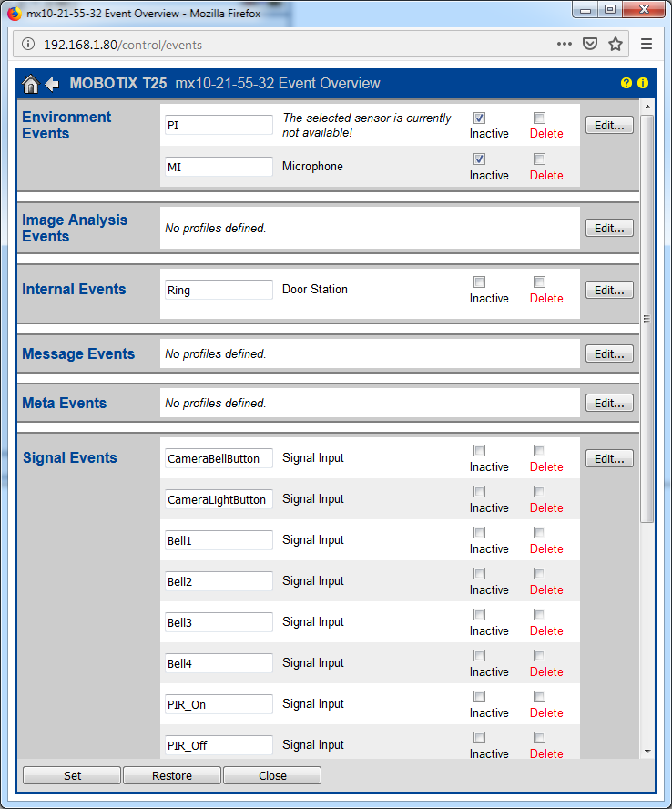672x809 pixels.
Task: Click the Bell1 name field
Action: (219, 540)
